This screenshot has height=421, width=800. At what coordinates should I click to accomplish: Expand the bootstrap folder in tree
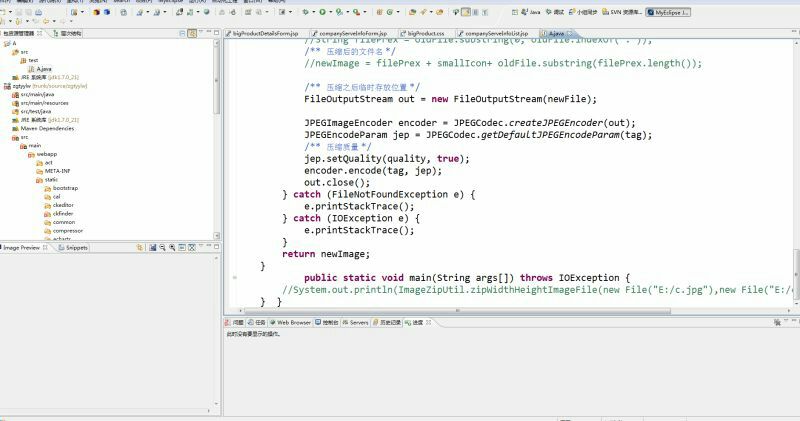click(65, 188)
